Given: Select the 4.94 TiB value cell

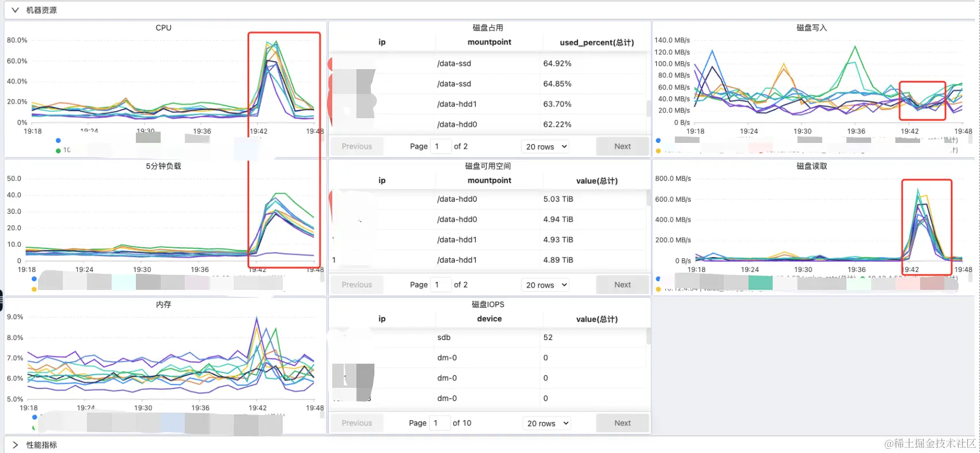Looking at the screenshot, I should tap(558, 220).
